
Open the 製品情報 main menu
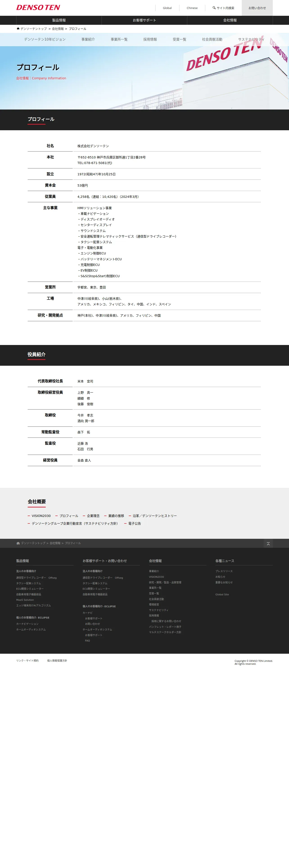click(x=59, y=20)
